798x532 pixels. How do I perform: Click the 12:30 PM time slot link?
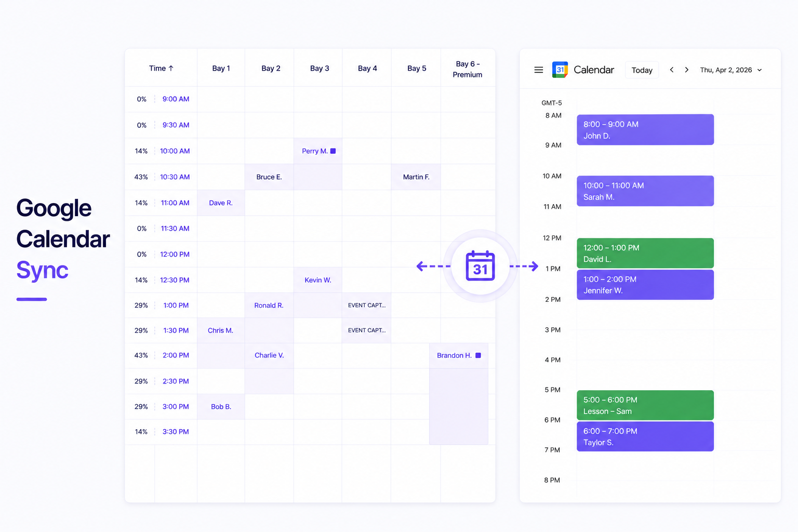pyautogui.click(x=175, y=280)
